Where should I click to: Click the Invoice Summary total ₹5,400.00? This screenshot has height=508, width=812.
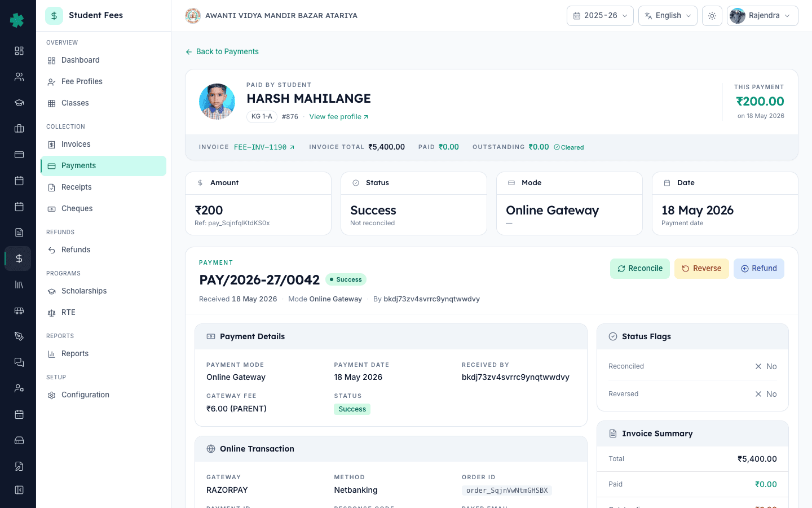pos(757,459)
